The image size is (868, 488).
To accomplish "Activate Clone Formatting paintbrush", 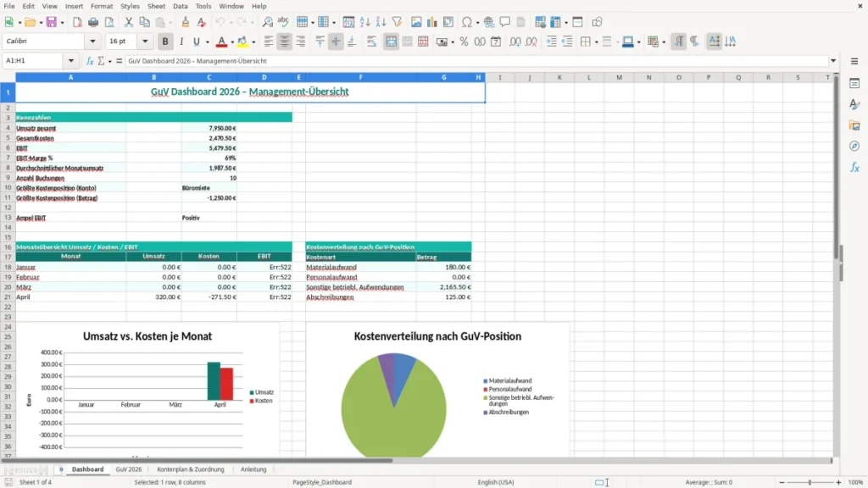I will [186, 22].
